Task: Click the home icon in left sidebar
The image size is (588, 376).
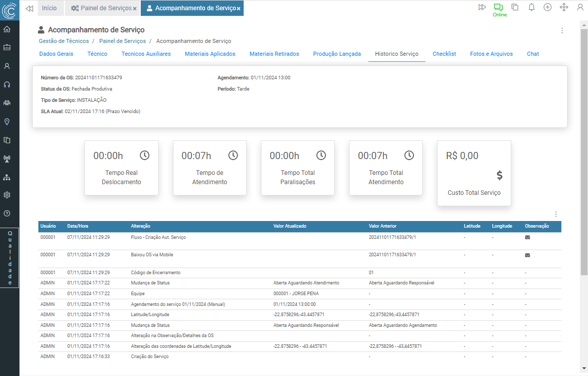Action: point(7,29)
